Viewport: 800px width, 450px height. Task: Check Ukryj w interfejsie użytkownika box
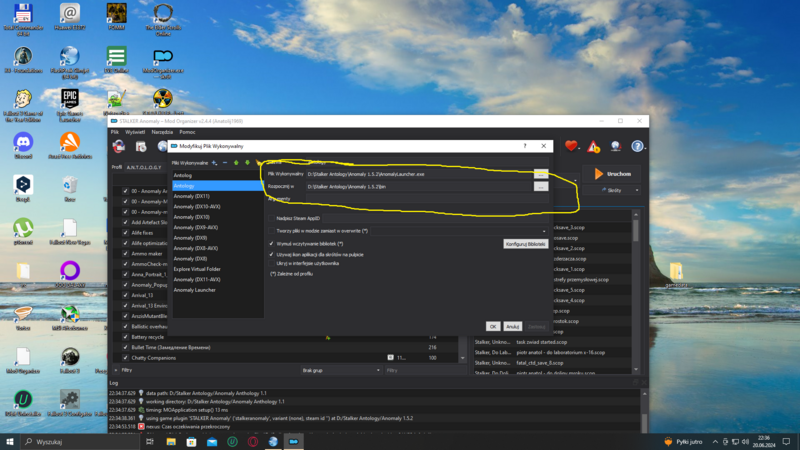272,262
